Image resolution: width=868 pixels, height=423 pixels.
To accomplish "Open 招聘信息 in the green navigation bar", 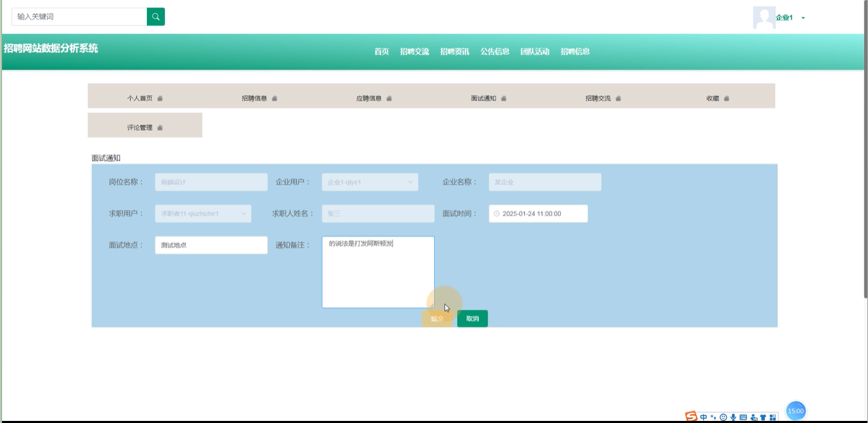I will (x=575, y=52).
